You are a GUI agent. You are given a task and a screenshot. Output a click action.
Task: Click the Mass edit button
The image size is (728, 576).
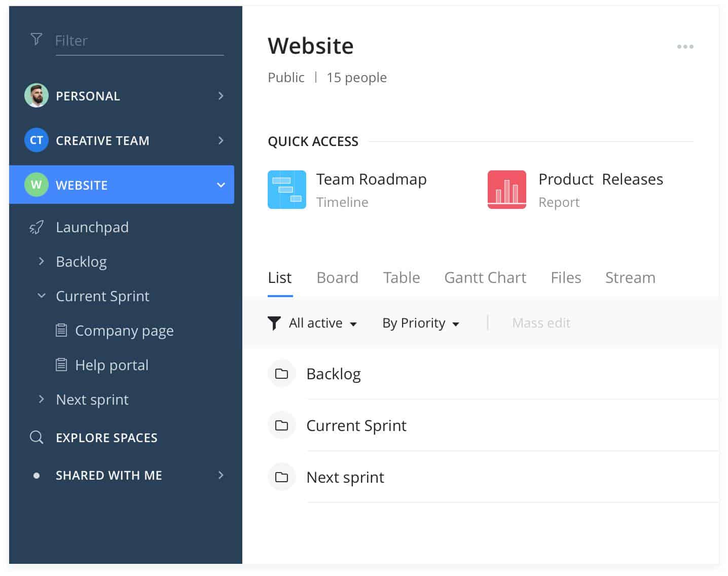[540, 323]
